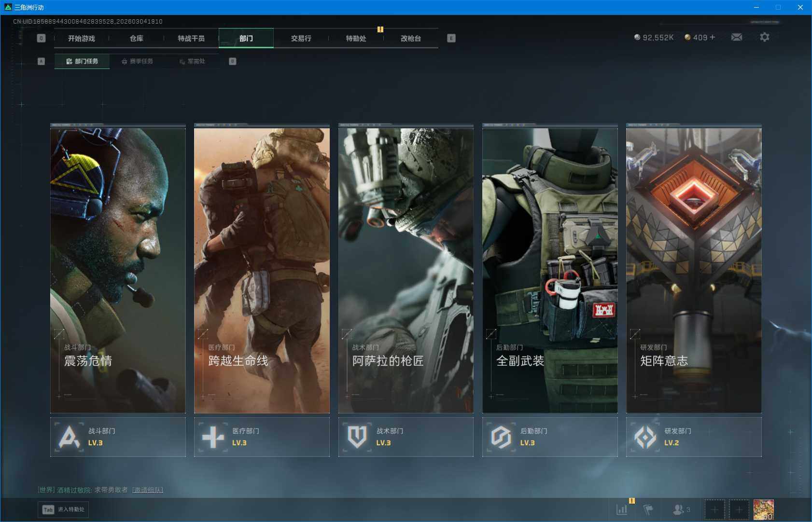Image resolution: width=812 pixels, height=522 pixels.
Task: Open the mail envelope icon
Action: point(736,37)
